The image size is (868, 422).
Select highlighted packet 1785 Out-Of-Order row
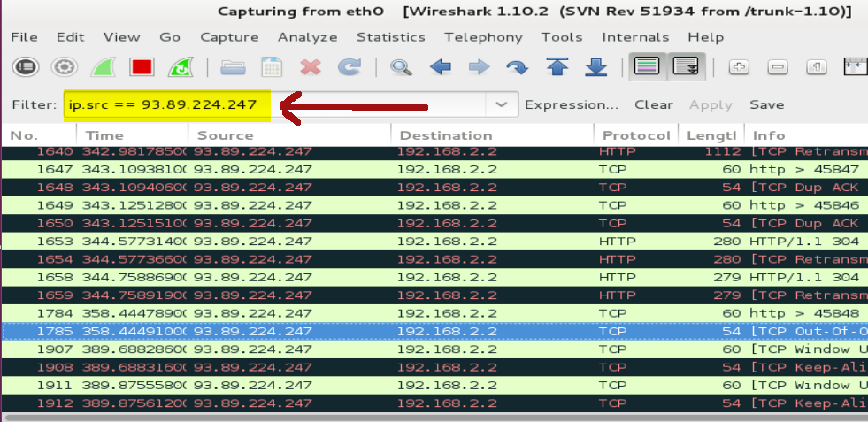(x=434, y=331)
